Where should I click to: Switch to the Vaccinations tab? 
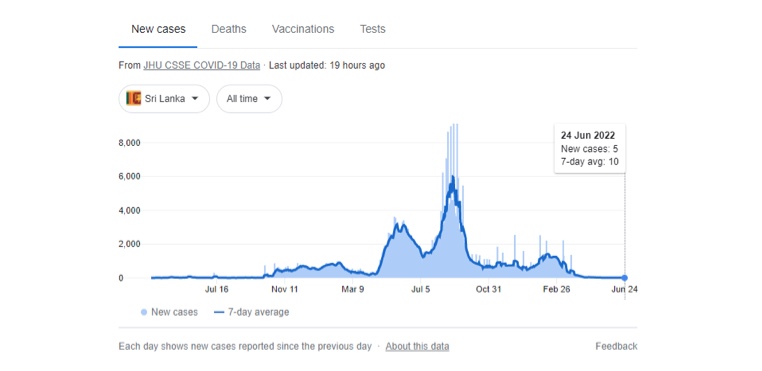tap(303, 29)
